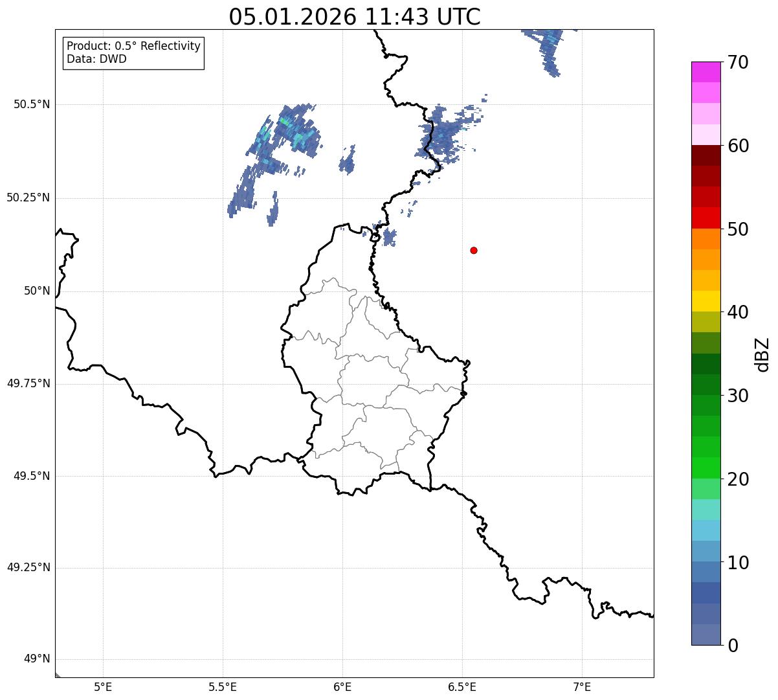Click the 6°E longitude tick label
Screen dimensions: 778x700
342,686
